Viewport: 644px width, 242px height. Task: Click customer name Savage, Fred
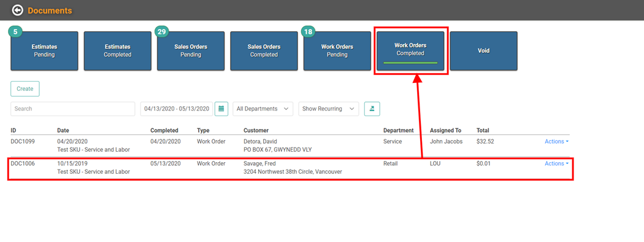click(259, 164)
